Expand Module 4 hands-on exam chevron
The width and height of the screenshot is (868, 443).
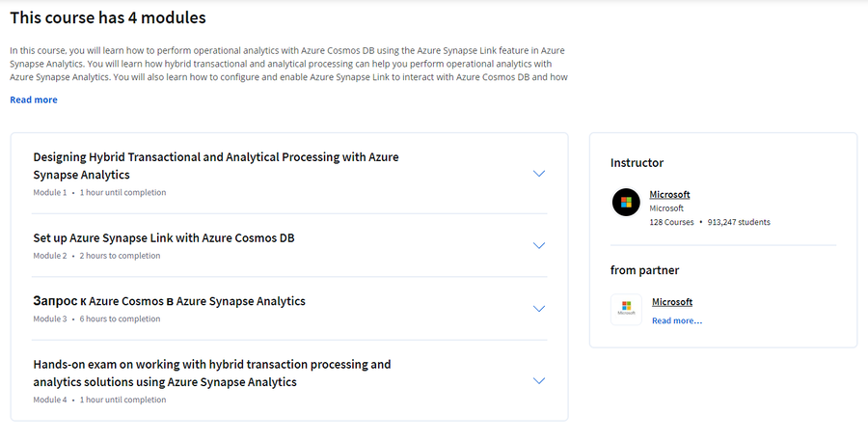pos(538,380)
